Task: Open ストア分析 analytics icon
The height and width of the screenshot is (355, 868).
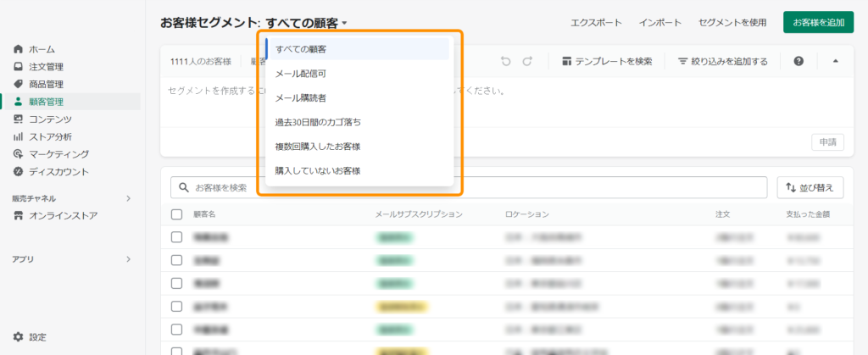Action: [x=18, y=136]
